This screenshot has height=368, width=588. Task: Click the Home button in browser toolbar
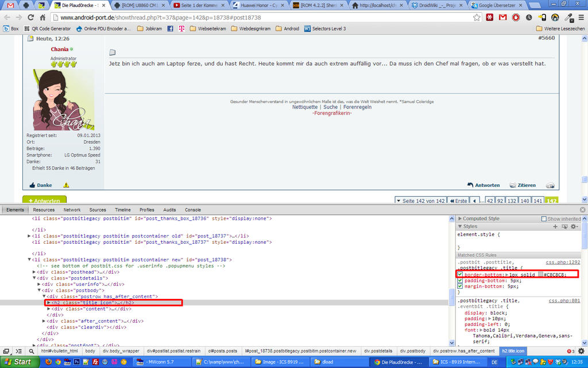(x=42, y=17)
